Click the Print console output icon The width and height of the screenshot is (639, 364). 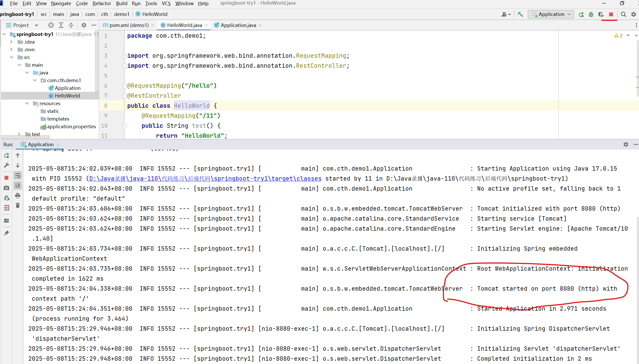point(18,196)
